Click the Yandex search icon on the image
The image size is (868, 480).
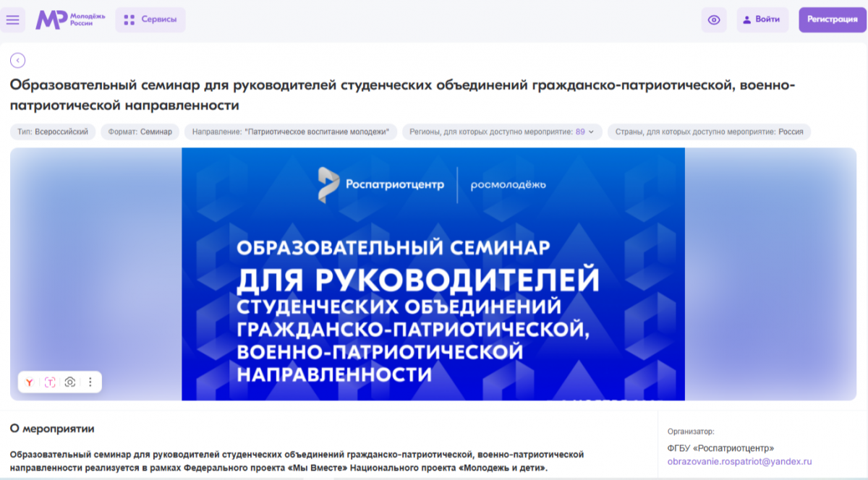30,382
